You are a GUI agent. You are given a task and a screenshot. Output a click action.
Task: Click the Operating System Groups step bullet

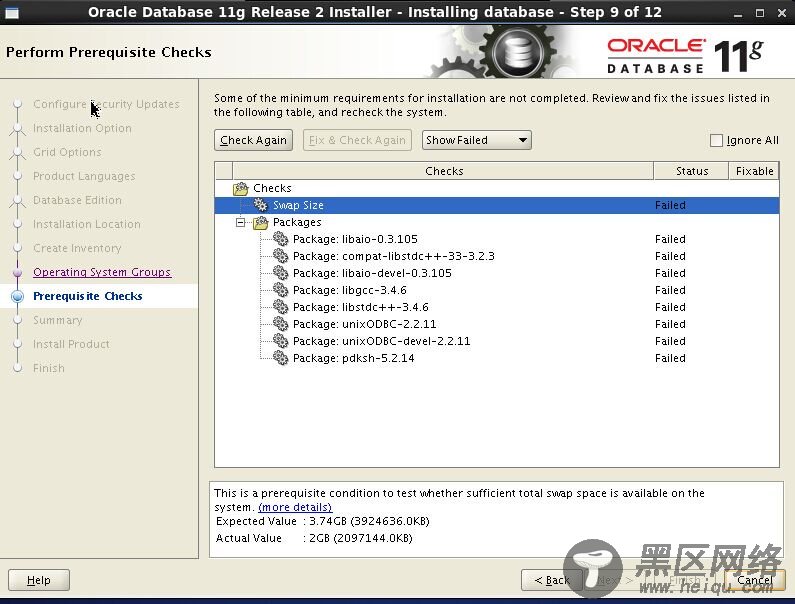point(17,272)
